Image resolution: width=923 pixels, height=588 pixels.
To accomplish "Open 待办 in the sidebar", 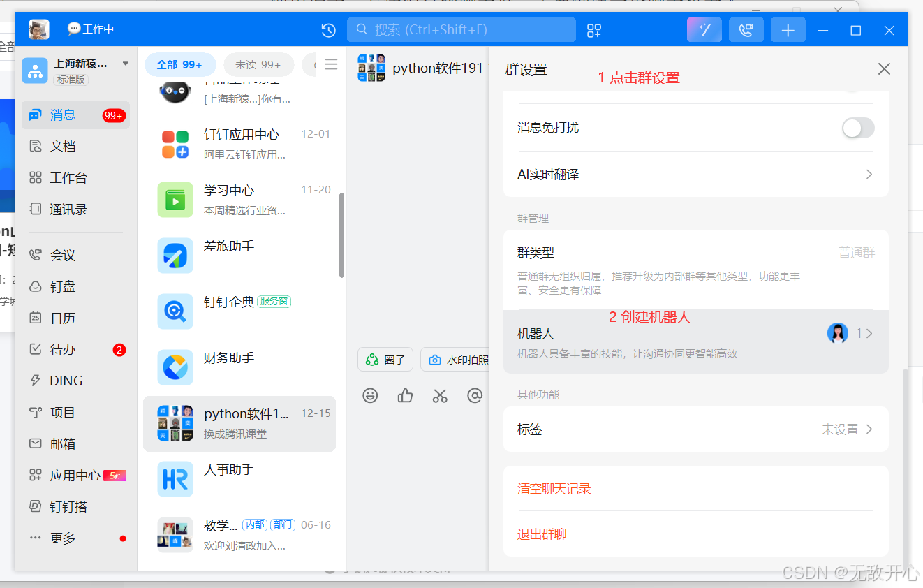I will [75, 349].
